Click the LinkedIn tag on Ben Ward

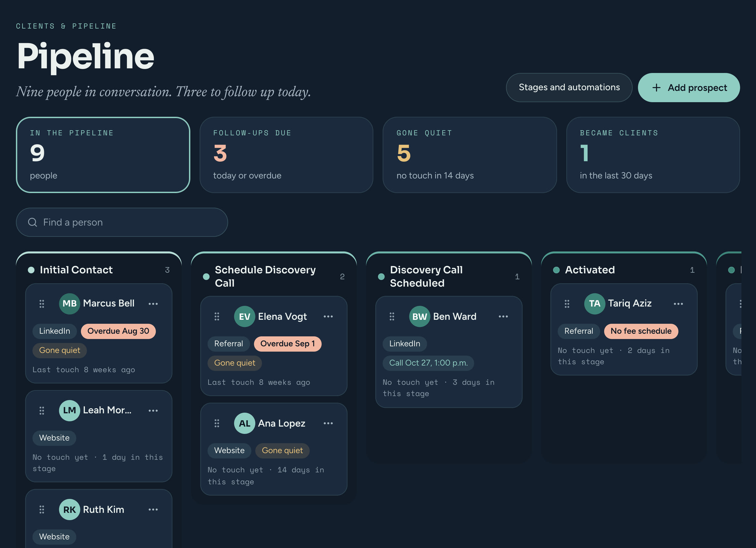[404, 344]
